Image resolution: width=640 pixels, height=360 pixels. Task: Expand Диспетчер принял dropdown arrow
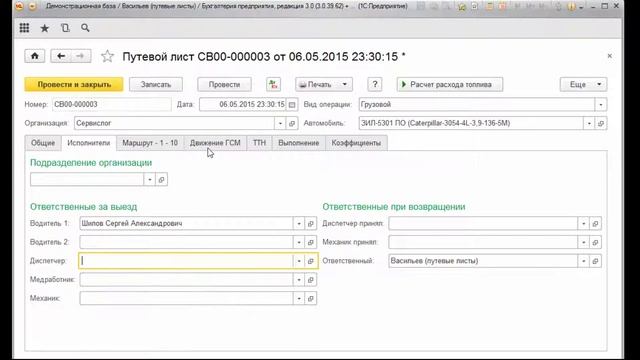pos(584,224)
